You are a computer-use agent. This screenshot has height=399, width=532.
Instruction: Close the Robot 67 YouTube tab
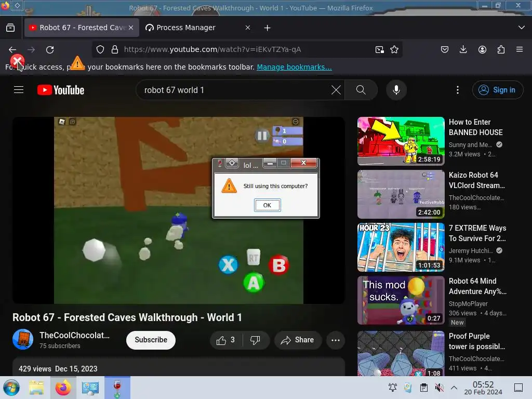[x=131, y=28]
